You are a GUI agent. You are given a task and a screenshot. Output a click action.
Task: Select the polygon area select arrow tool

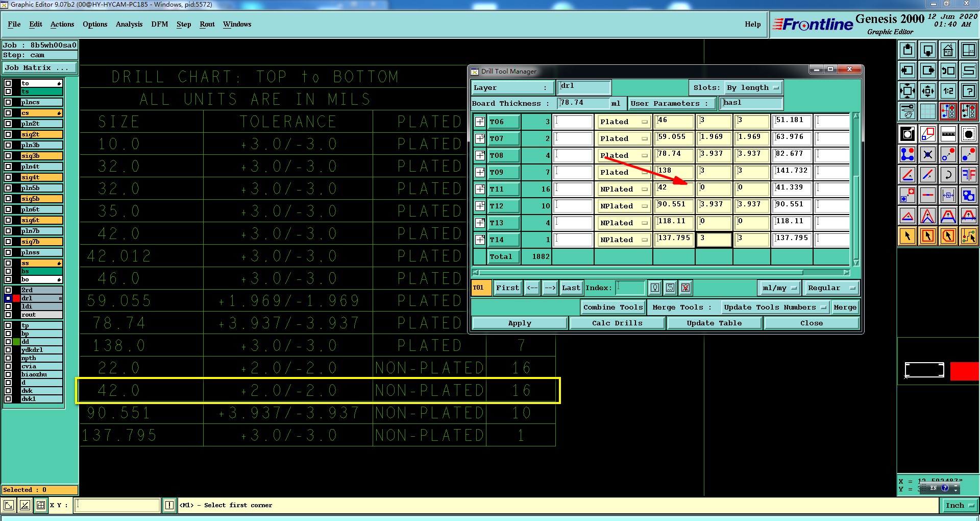(x=948, y=236)
